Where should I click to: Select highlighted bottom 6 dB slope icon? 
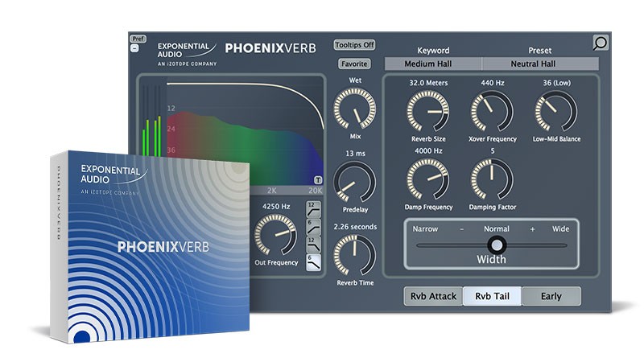pos(313,263)
